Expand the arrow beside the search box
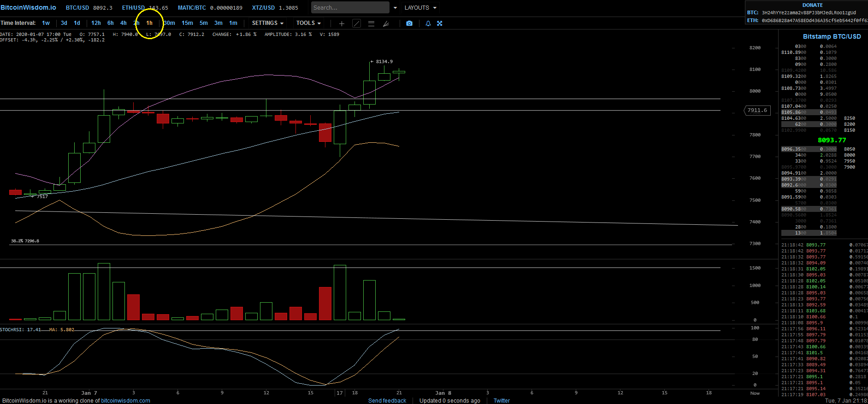 [395, 8]
